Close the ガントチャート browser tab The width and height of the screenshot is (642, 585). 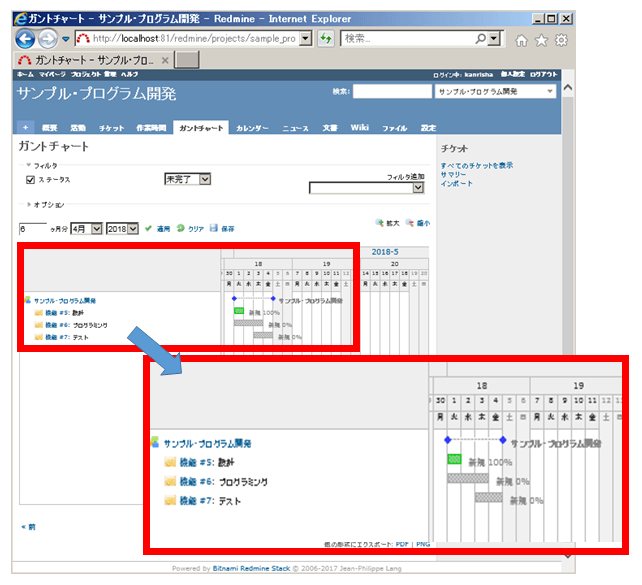click(165, 61)
